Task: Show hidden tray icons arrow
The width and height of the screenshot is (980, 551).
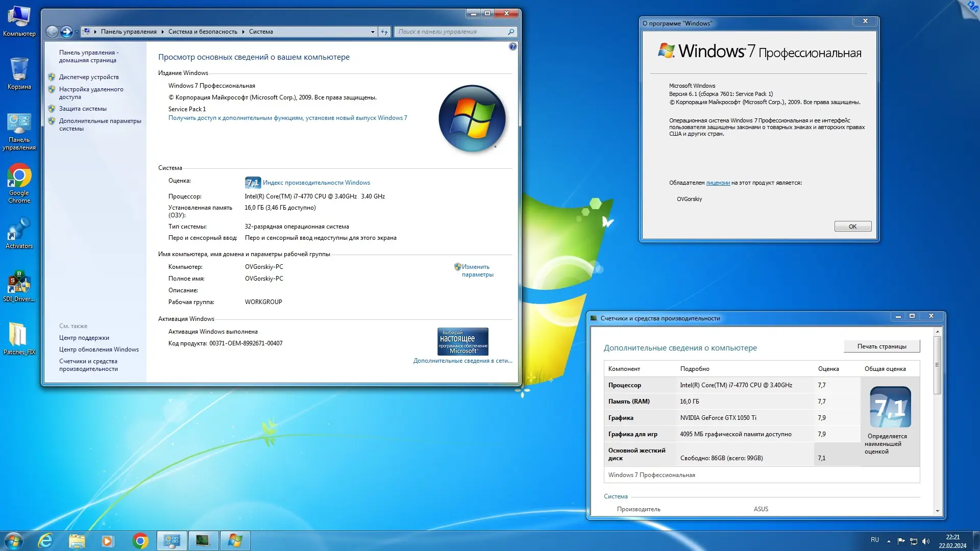Action: pyautogui.click(x=889, y=541)
